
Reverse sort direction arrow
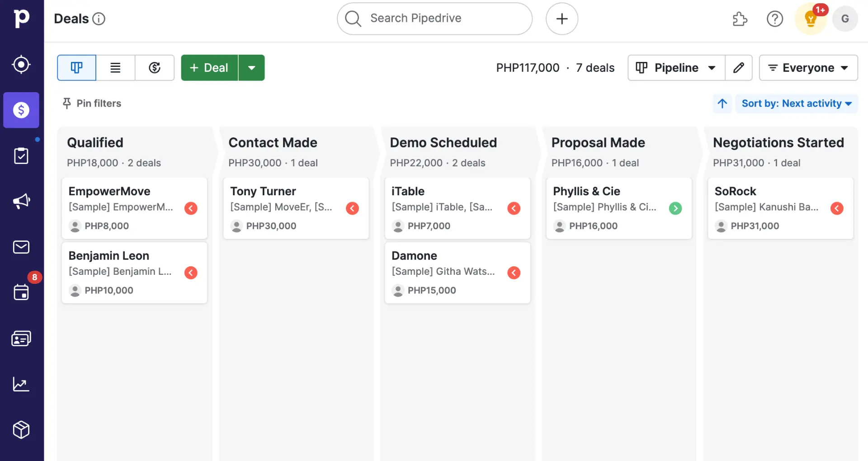[x=722, y=103]
